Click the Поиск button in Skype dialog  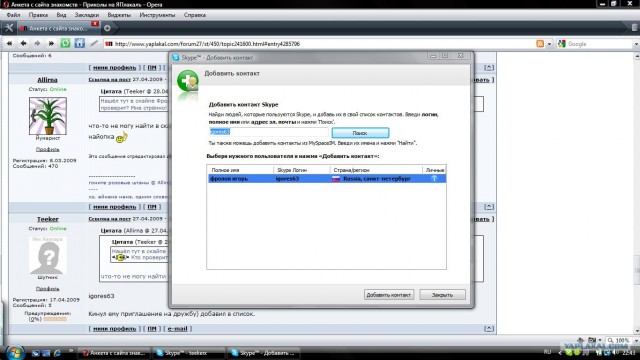click(360, 133)
